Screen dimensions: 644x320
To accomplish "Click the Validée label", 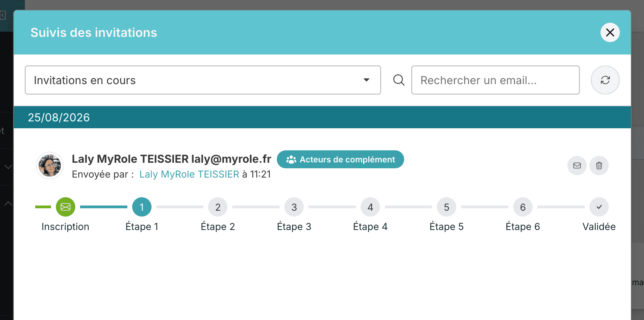I will coord(599,227).
